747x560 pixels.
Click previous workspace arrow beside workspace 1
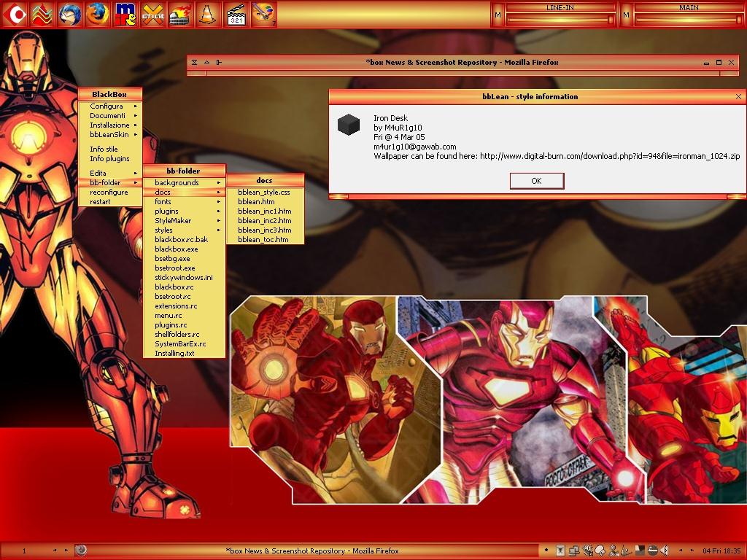(55, 551)
